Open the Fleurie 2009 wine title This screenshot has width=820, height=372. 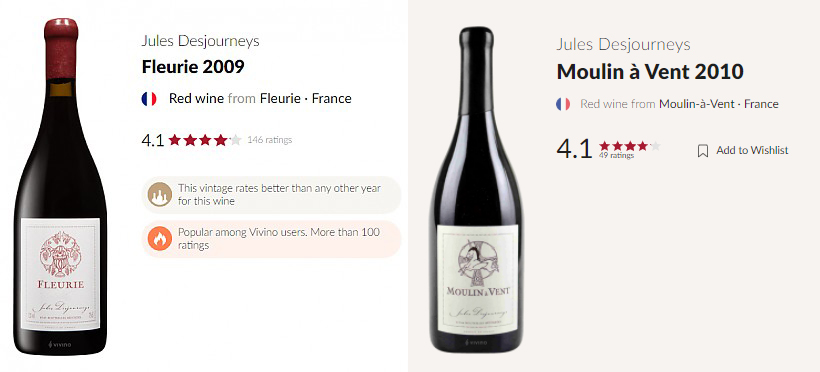pyautogui.click(x=193, y=67)
